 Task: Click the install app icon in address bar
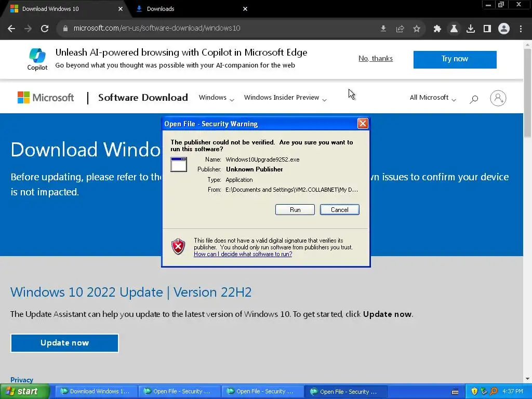click(383, 29)
